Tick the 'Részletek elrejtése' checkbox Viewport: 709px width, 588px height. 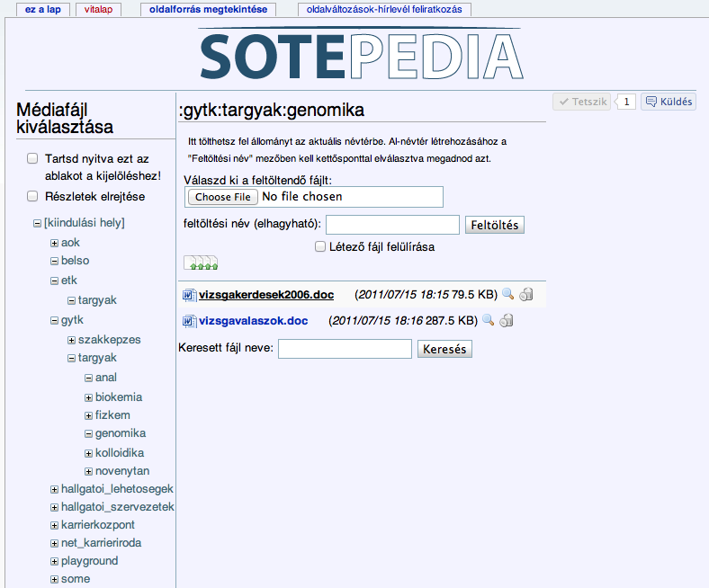[x=32, y=196]
